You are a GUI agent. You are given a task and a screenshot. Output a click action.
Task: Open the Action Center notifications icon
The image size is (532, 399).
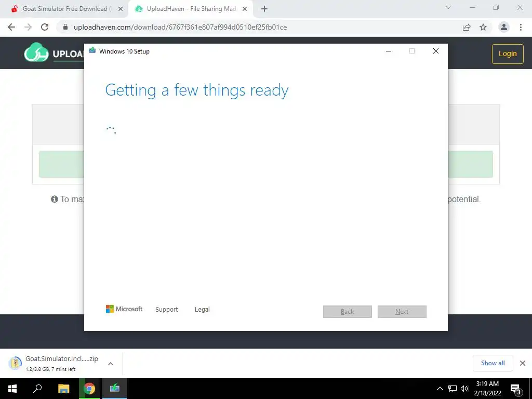[516, 389]
